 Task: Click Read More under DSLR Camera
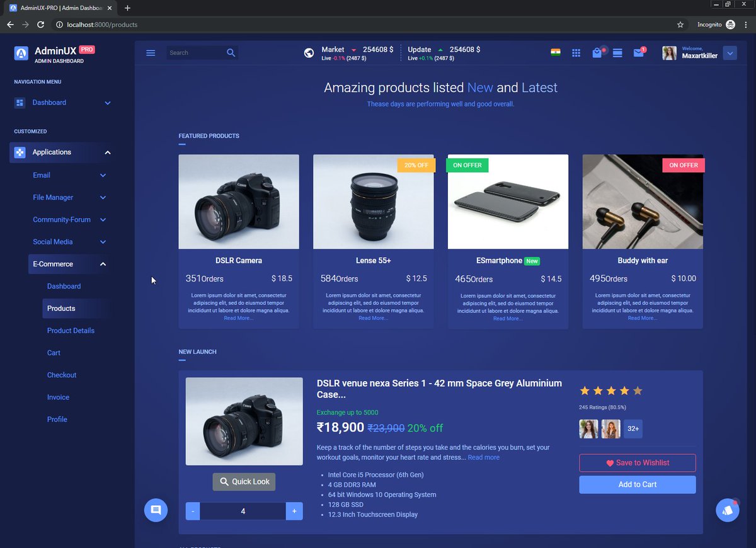point(238,318)
